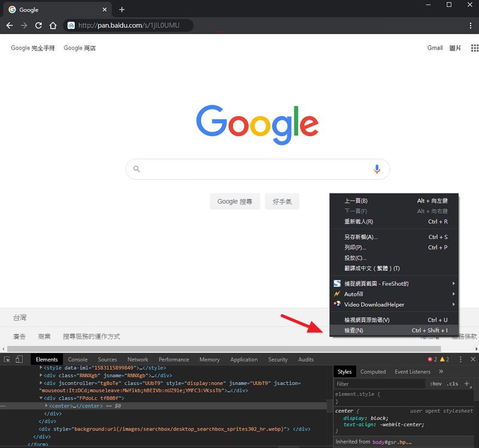479x448 pixels.
Task: Switch to Security tab in DevTools
Action: click(x=278, y=359)
